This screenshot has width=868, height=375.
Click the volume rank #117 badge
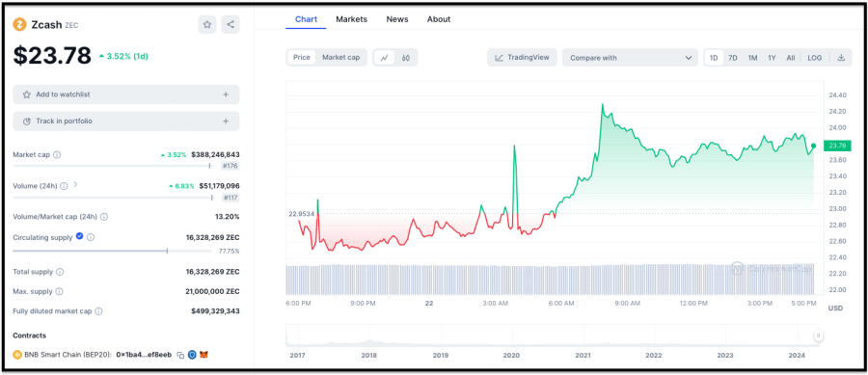click(231, 198)
